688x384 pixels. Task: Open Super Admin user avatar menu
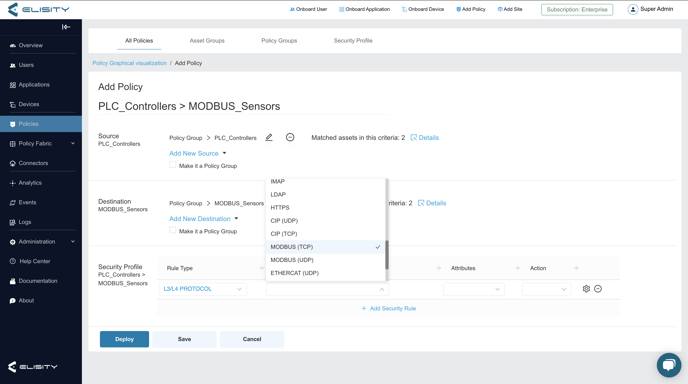pos(633,9)
